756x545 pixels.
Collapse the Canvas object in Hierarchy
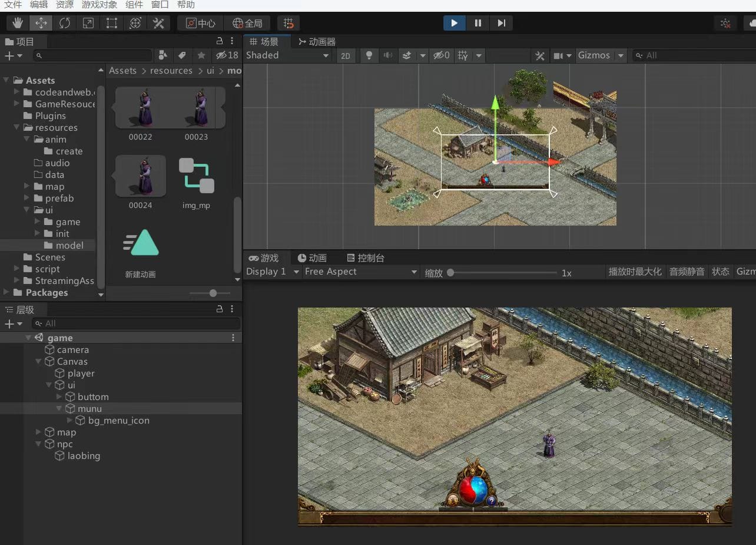39,361
